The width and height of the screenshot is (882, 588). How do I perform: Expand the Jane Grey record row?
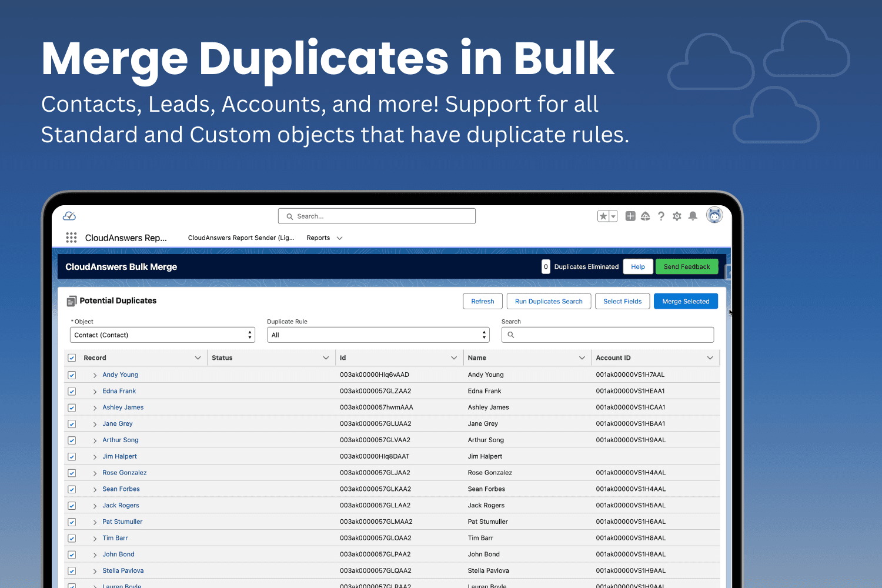click(x=95, y=424)
